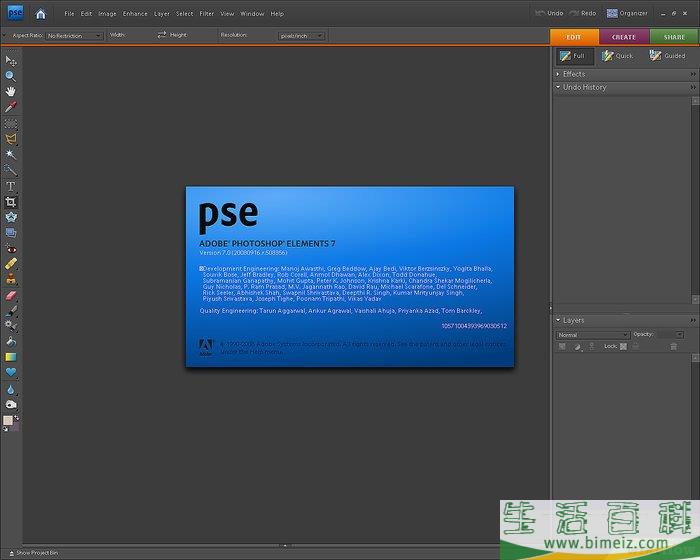700x560 pixels.
Task: Click the Redo button
Action: click(583, 13)
